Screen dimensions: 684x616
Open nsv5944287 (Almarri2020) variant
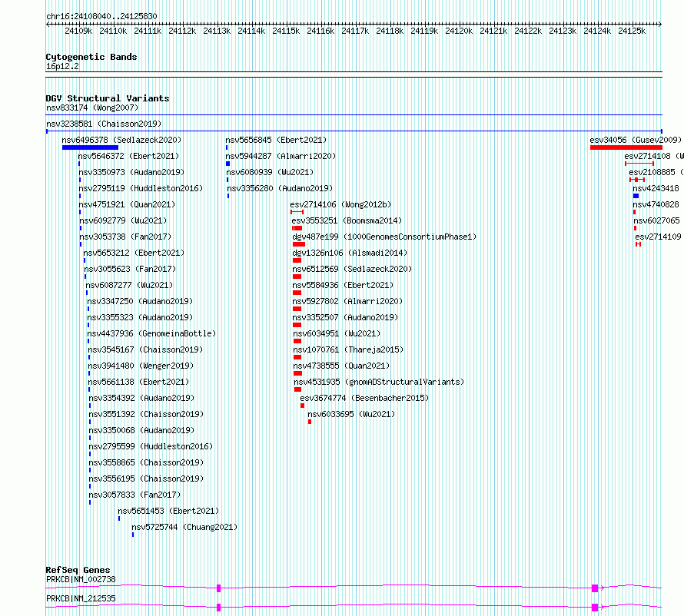pyautogui.click(x=281, y=156)
